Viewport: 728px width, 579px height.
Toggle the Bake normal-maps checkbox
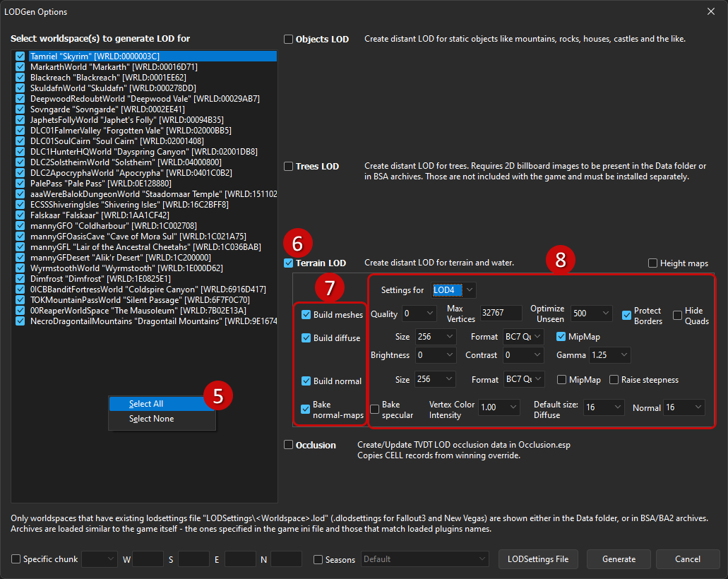[x=305, y=409]
